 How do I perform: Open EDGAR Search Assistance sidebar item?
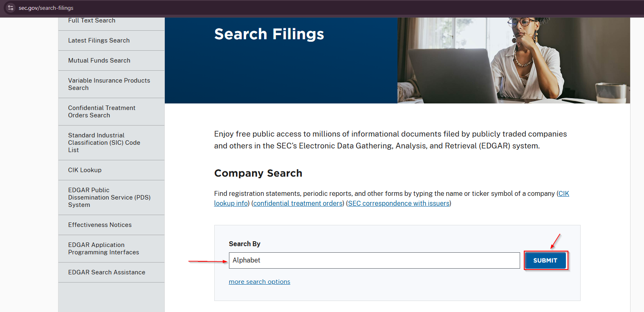coord(107,272)
